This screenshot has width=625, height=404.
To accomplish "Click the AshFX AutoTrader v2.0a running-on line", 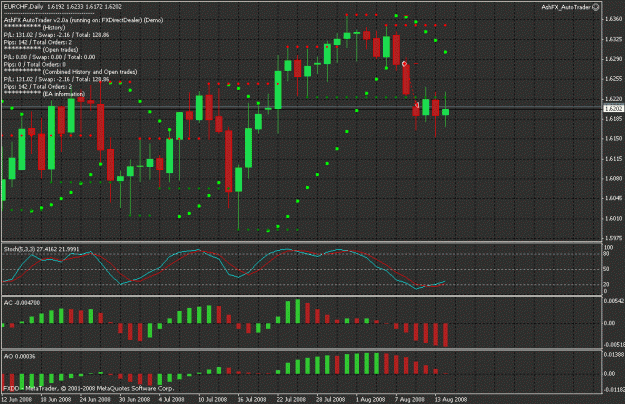I will pos(83,20).
